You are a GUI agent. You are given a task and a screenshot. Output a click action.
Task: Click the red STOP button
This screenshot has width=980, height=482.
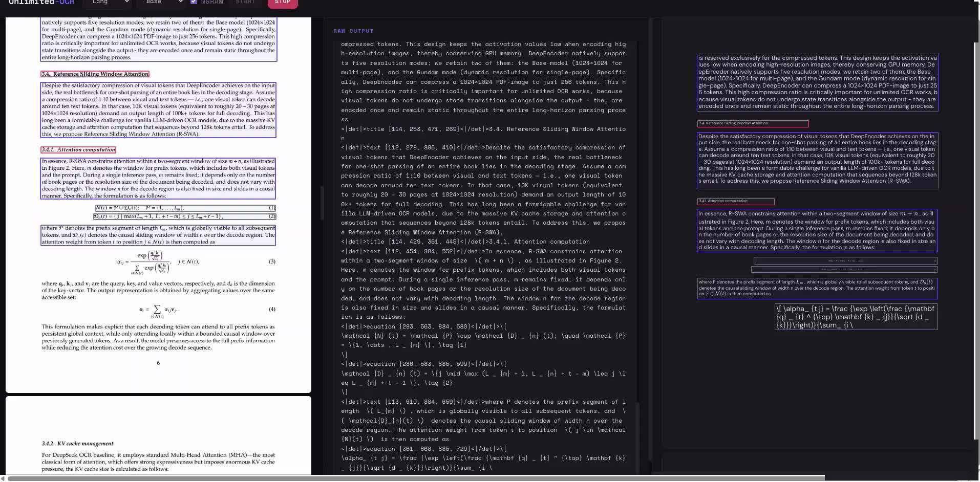pyautogui.click(x=283, y=3)
